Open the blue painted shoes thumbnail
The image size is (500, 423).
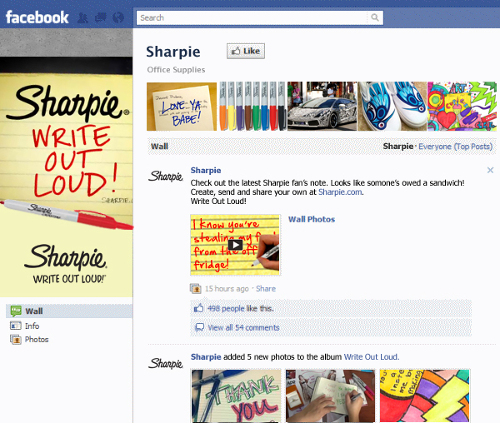(x=392, y=106)
